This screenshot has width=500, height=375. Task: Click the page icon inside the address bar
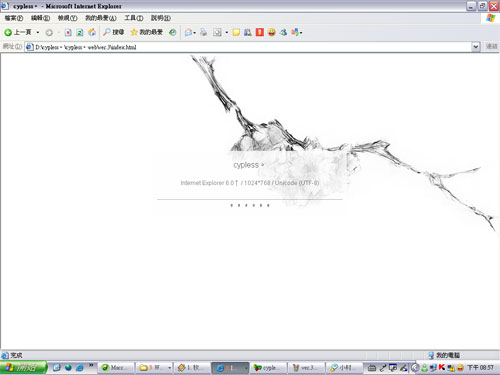(x=30, y=47)
